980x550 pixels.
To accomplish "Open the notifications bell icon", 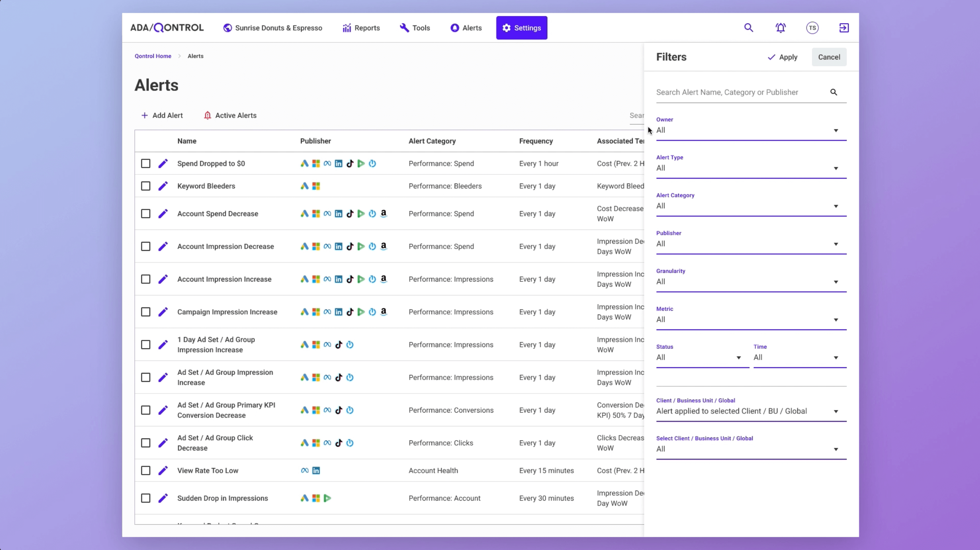I will tap(780, 28).
